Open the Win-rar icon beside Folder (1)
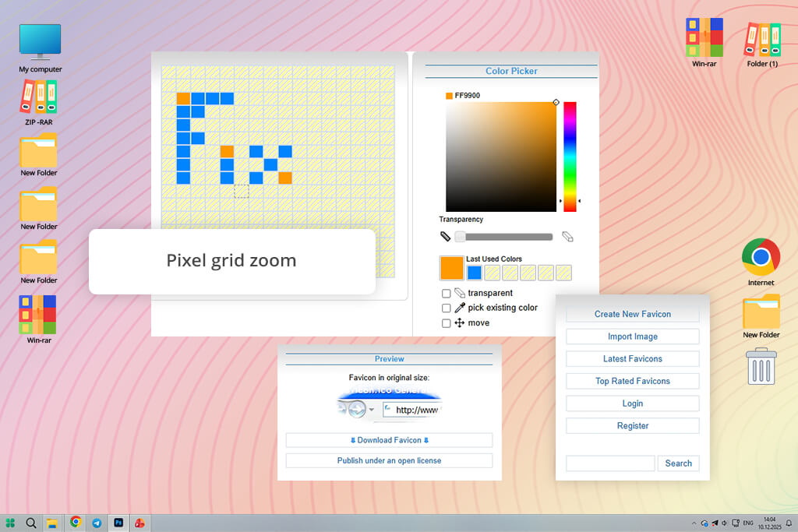798x532 pixels. (704, 43)
